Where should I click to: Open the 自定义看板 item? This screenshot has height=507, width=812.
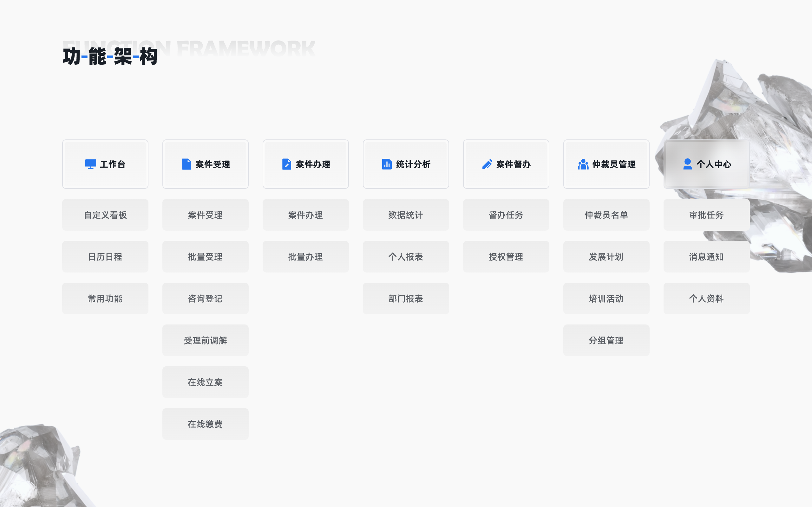click(105, 215)
